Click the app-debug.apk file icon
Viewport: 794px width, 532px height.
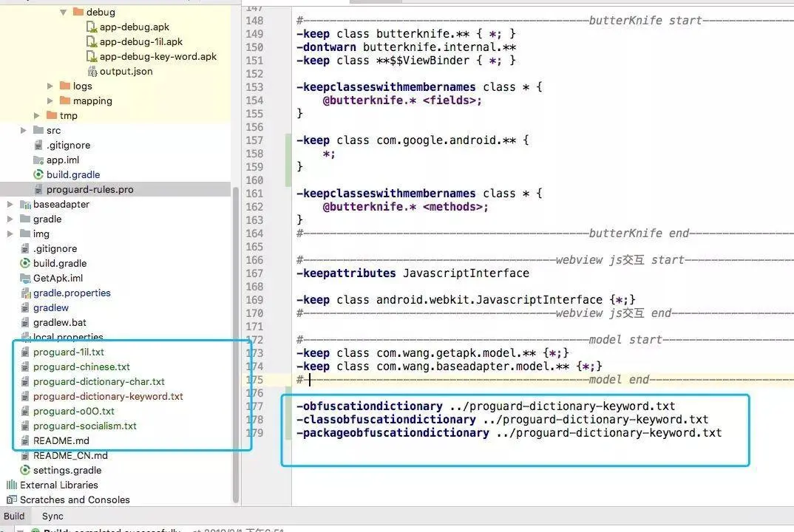[x=92, y=27]
